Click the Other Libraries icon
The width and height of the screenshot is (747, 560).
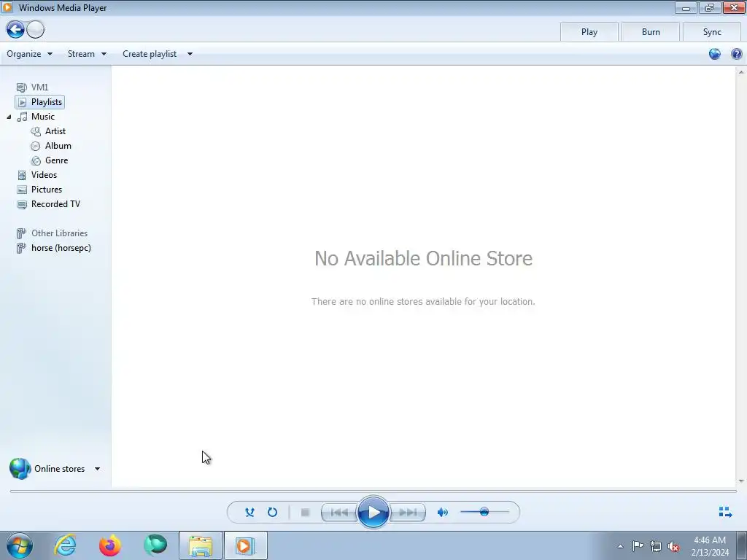pos(21,233)
